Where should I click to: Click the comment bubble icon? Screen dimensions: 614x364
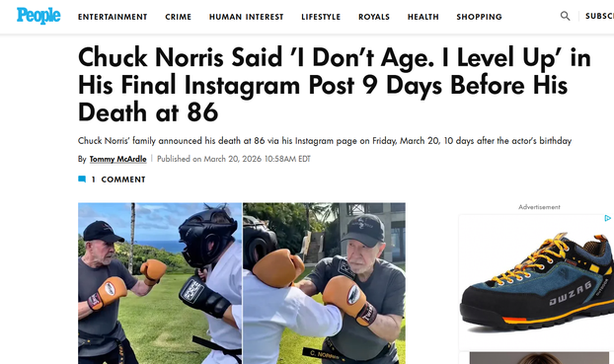tap(82, 180)
